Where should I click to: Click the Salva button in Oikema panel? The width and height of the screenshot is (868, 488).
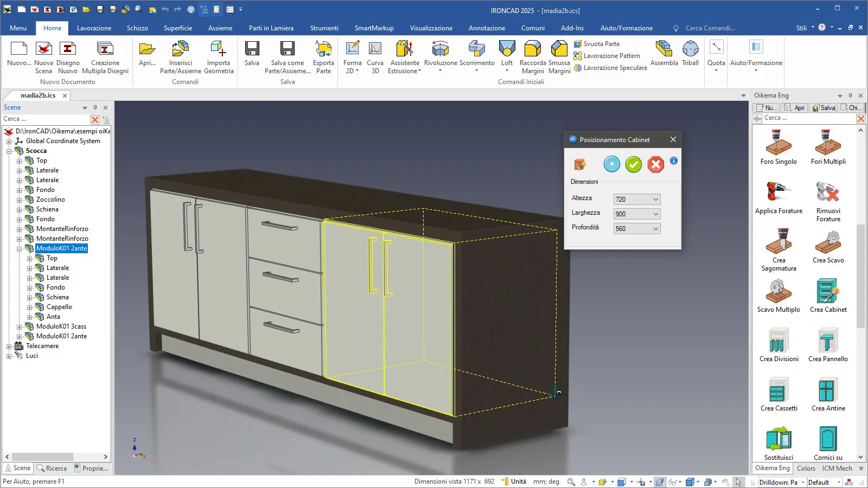823,108
